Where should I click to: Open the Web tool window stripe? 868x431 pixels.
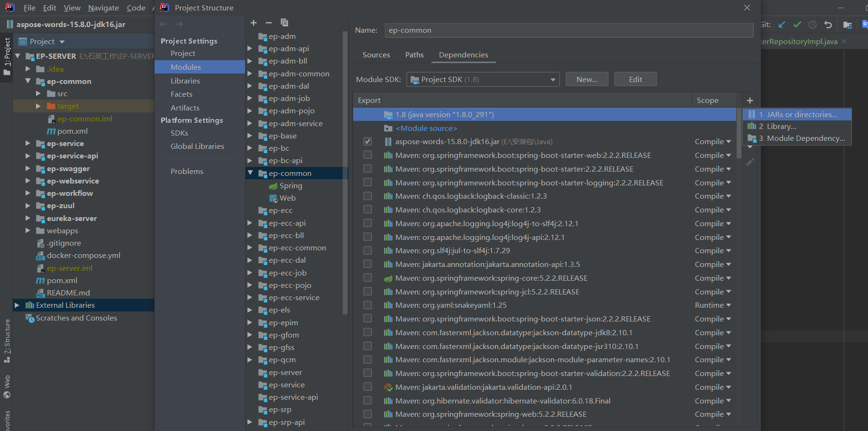coord(7,387)
